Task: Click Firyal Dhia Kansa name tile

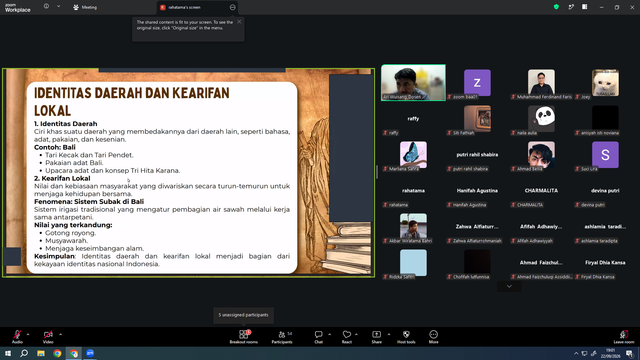Action: 605,262
